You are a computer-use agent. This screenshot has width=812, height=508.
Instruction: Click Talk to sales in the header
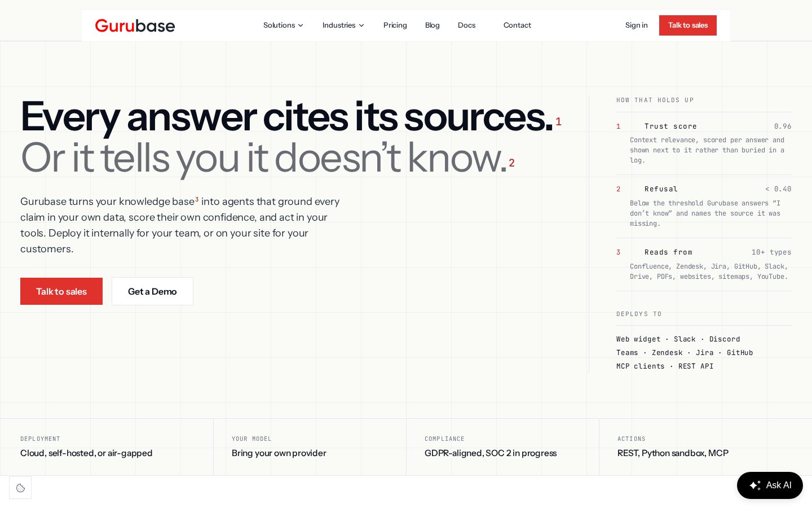point(688,25)
